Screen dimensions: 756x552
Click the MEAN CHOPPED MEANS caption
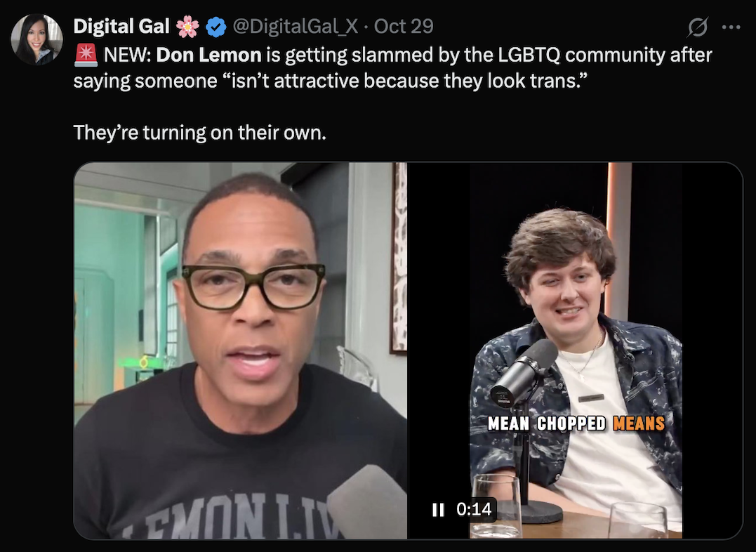[576, 423]
